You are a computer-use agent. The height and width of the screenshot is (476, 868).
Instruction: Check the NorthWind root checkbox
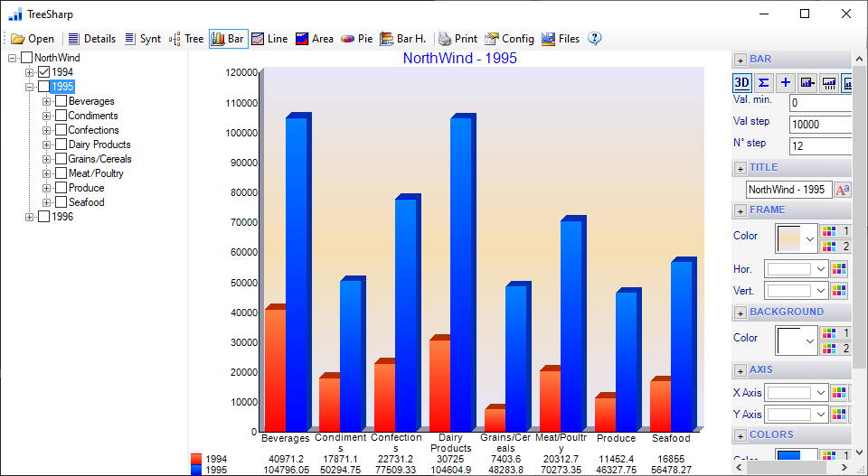point(26,58)
